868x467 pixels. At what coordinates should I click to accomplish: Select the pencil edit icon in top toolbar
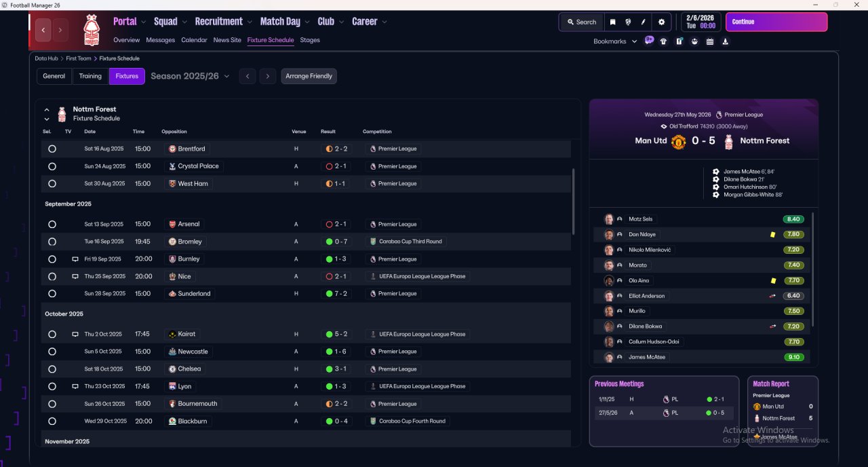tap(644, 22)
